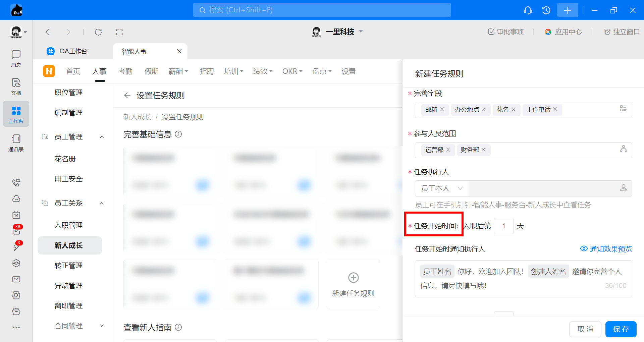Click the headset support icon in title bar
The image size is (644, 342).
(x=528, y=10)
